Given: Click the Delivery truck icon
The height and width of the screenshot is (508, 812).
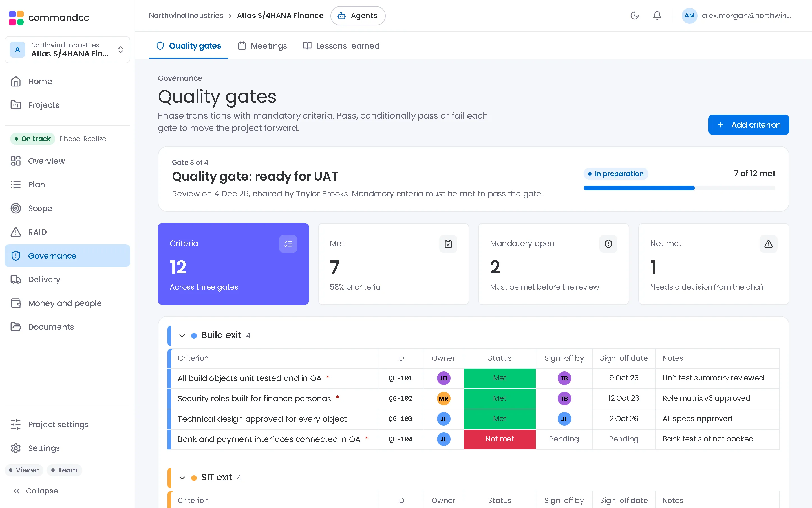Looking at the screenshot, I should (16, 279).
